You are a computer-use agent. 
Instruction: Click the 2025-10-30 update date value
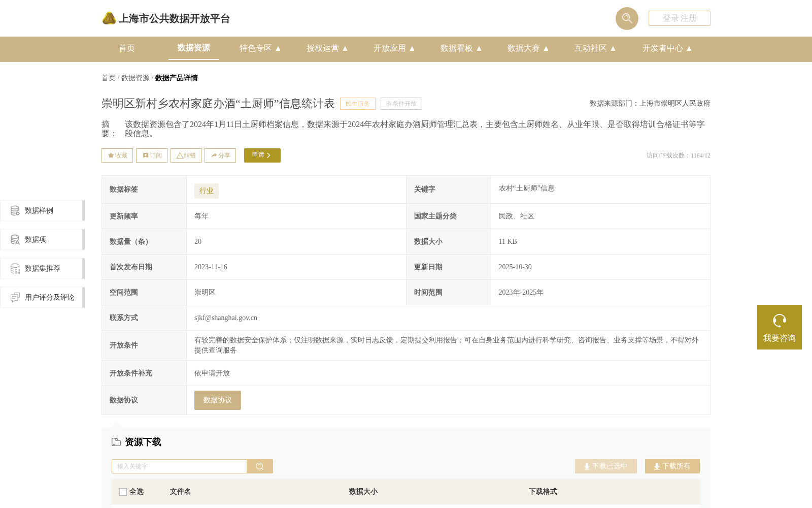(x=515, y=267)
